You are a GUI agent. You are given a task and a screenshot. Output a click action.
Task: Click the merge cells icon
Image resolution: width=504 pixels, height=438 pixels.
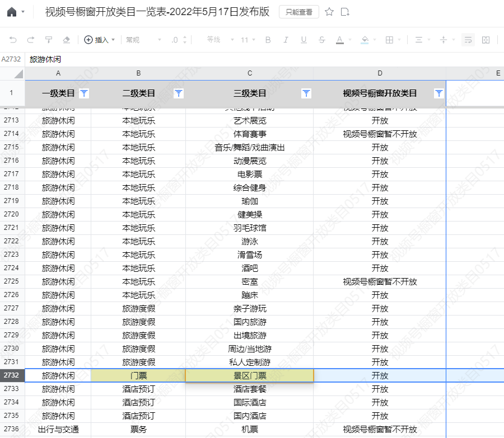tap(486, 40)
